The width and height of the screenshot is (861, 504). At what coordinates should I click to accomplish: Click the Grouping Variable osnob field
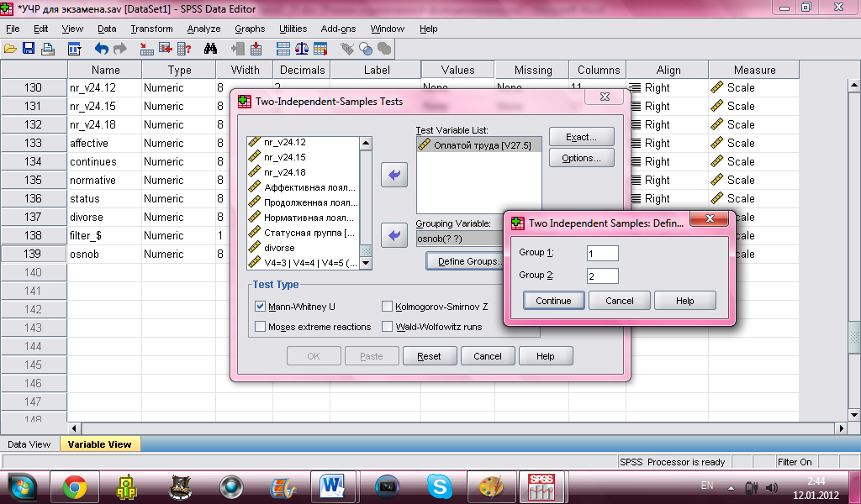pyautogui.click(x=460, y=239)
